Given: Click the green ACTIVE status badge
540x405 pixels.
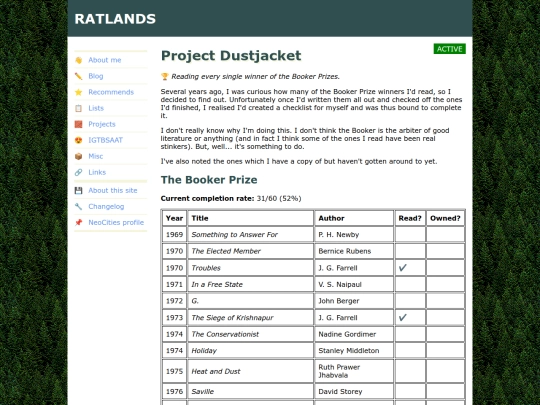Looking at the screenshot, I should tap(449, 49).
